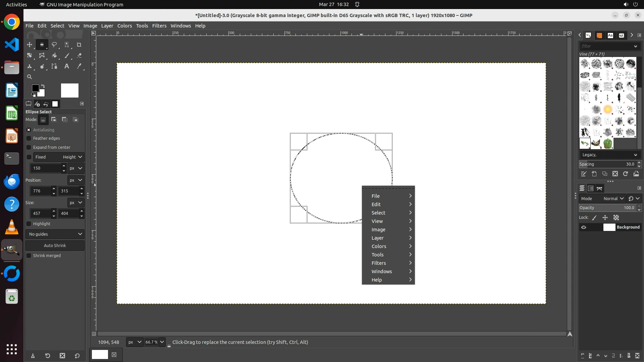
Task: Toggle the Highlight checkbox
Action: pos(29,224)
